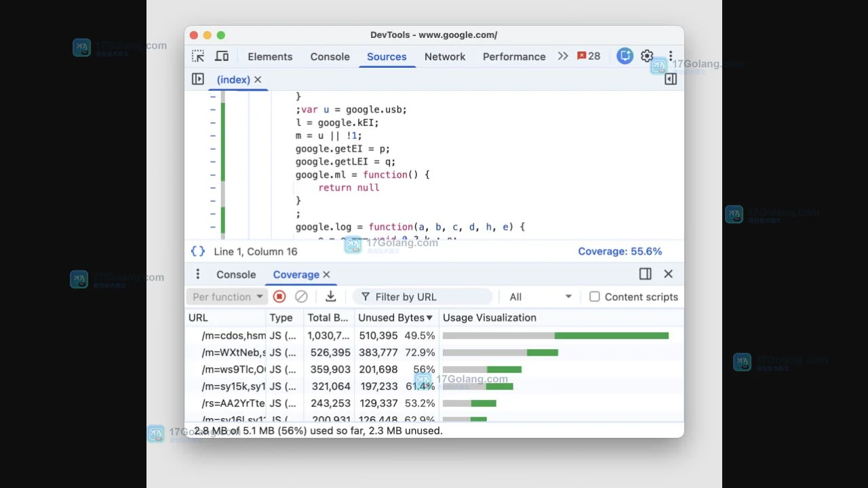This screenshot has height=488, width=868.
Task: Open the DevTools three-dot menu
Action: (671, 56)
